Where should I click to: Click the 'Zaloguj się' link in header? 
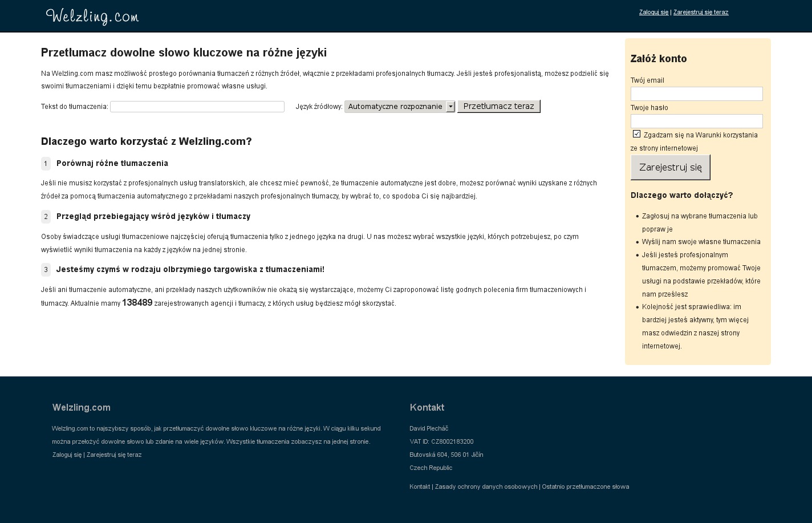coord(653,12)
